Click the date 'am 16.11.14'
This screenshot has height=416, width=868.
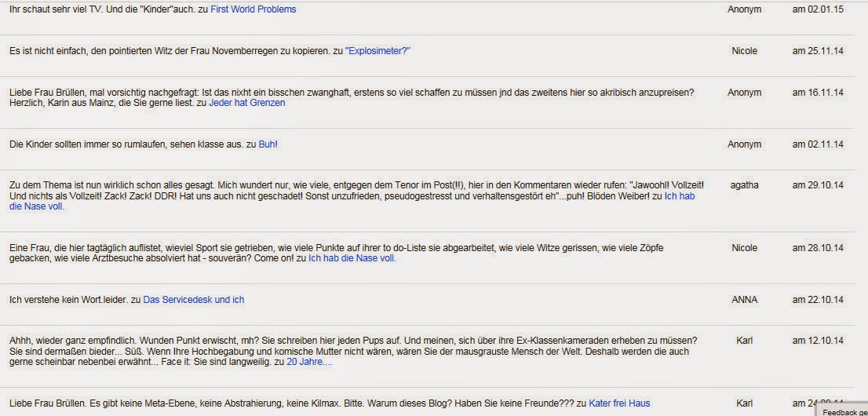(x=818, y=93)
